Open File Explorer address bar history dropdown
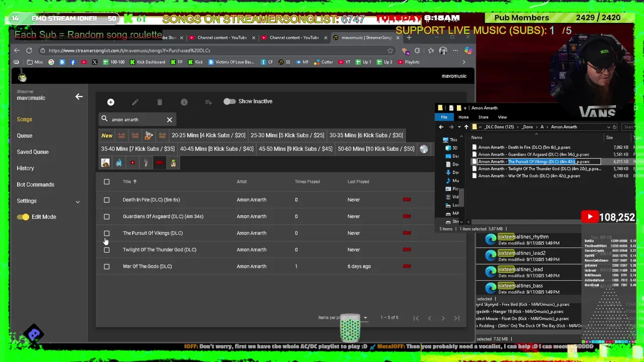644x362 pixels. [608, 127]
